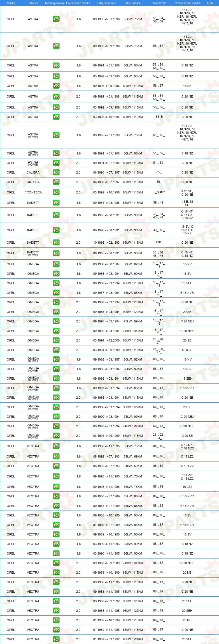Click production years 09.1984 -> 08.1986

coord(106,203)
